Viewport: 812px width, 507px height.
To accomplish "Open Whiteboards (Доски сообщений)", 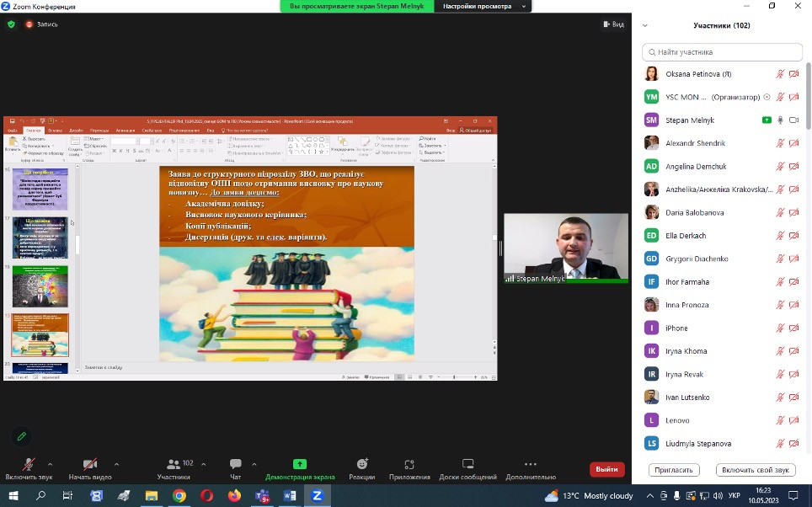I will coord(467,469).
